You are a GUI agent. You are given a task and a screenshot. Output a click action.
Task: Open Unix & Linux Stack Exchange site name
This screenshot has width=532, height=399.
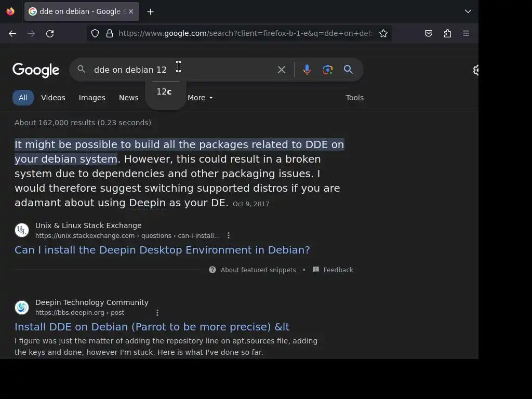[x=88, y=225]
